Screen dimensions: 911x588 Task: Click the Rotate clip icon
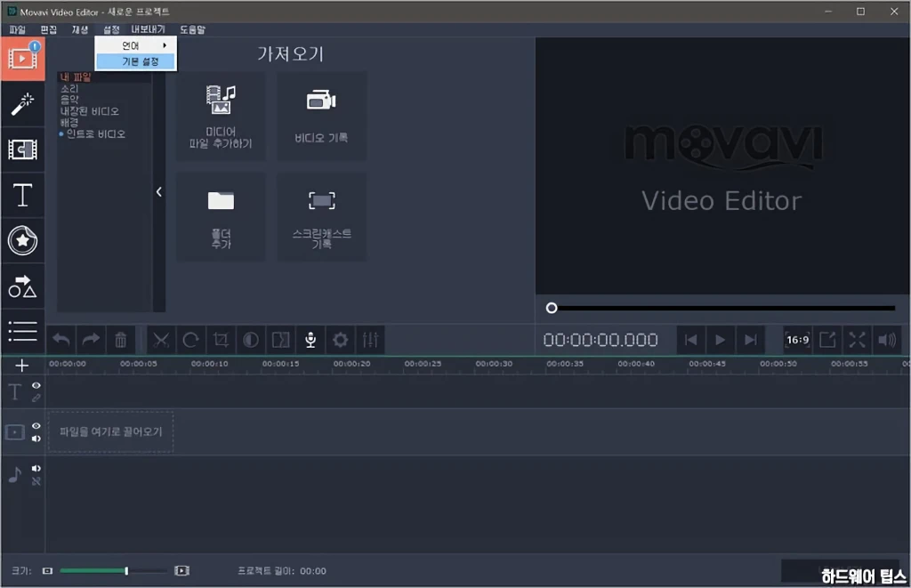[190, 340]
